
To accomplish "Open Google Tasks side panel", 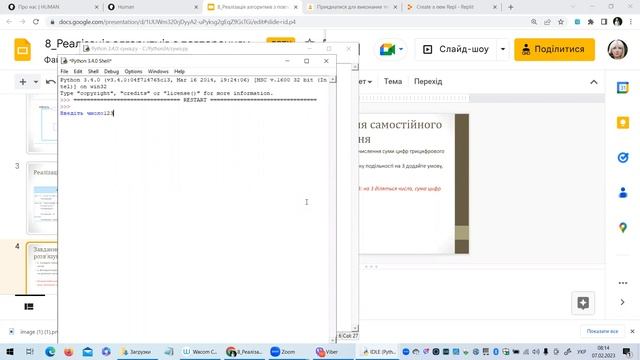I will (x=622, y=158).
